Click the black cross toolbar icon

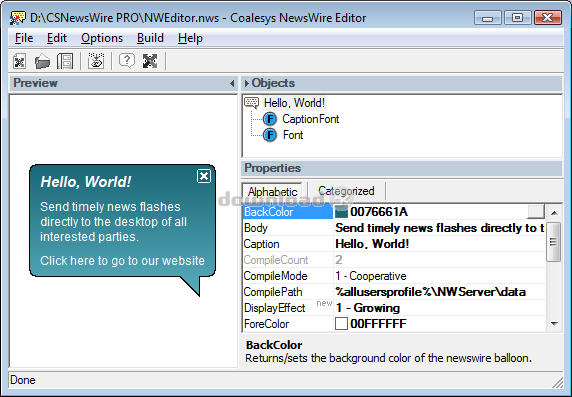tap(150, 61)
